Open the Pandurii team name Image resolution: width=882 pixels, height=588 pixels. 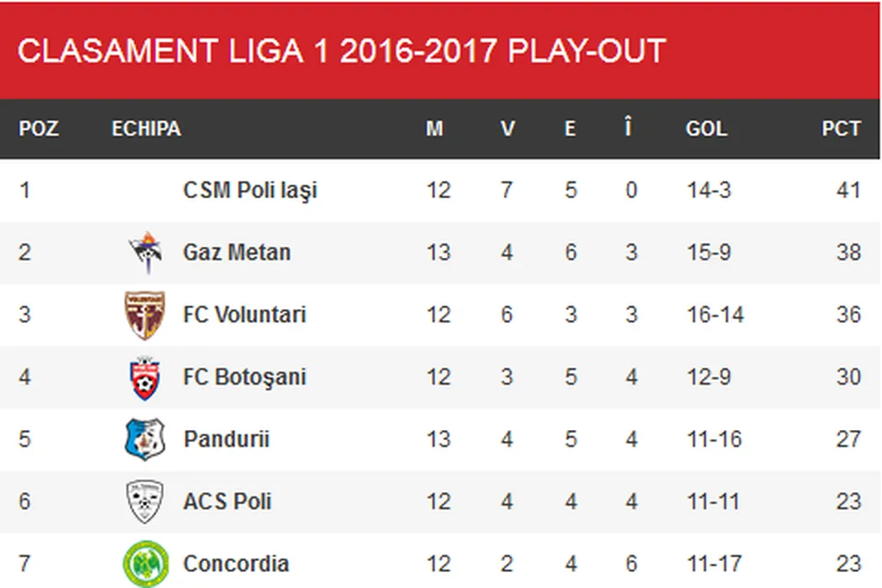[x=226, y=439]
